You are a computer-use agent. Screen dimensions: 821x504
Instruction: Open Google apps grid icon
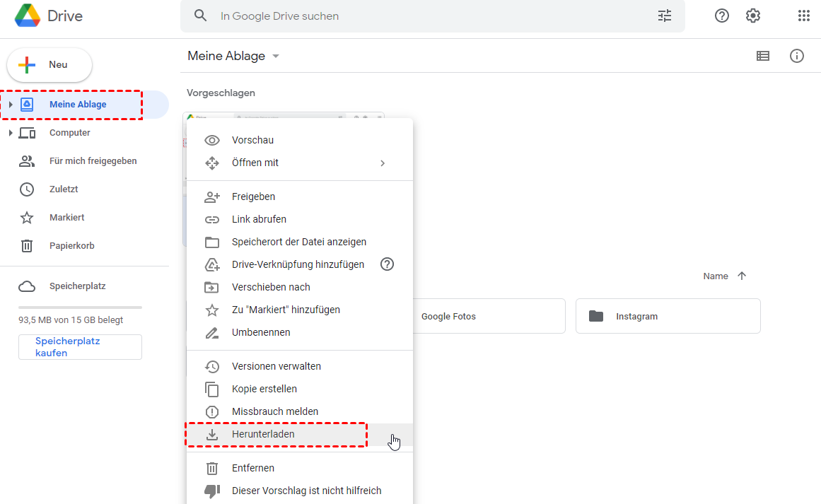coord(803,16)
